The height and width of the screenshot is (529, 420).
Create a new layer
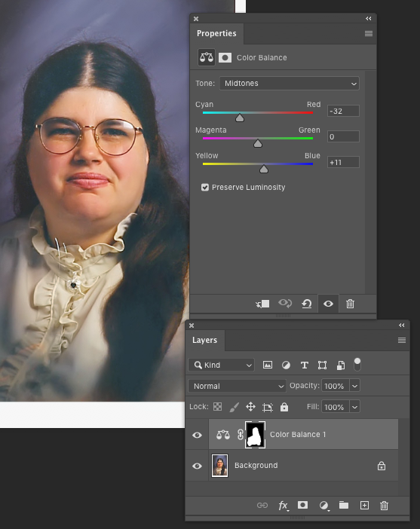pyautogui.click(x=364, y=505)
